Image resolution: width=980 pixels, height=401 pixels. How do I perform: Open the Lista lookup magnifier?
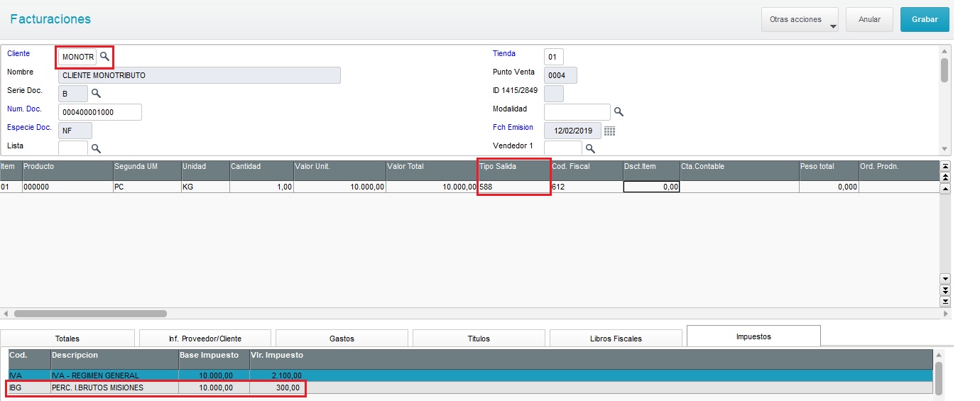[97, 148]
